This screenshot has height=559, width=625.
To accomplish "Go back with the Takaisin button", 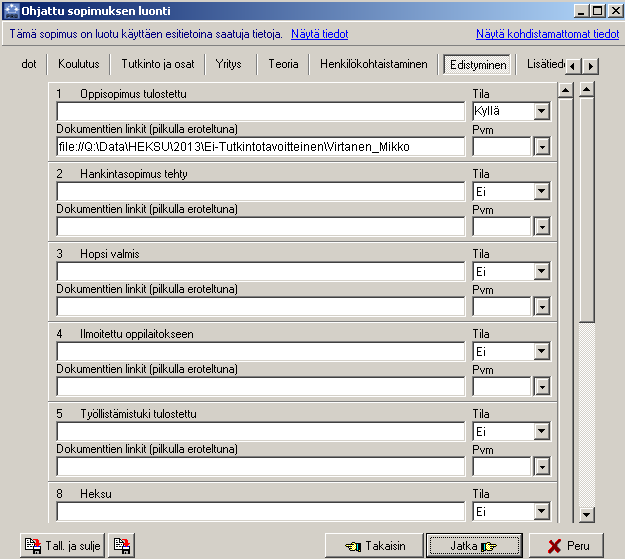I will click(x=374, y=545).
